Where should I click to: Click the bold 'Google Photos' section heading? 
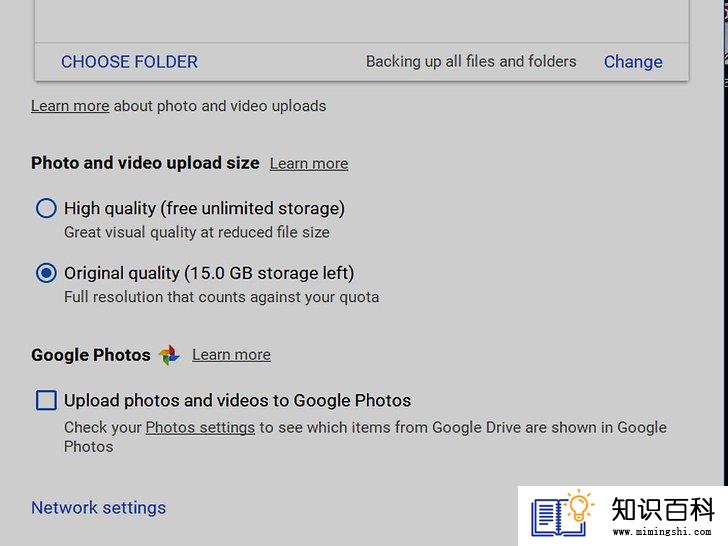click(x=91, y=355)
